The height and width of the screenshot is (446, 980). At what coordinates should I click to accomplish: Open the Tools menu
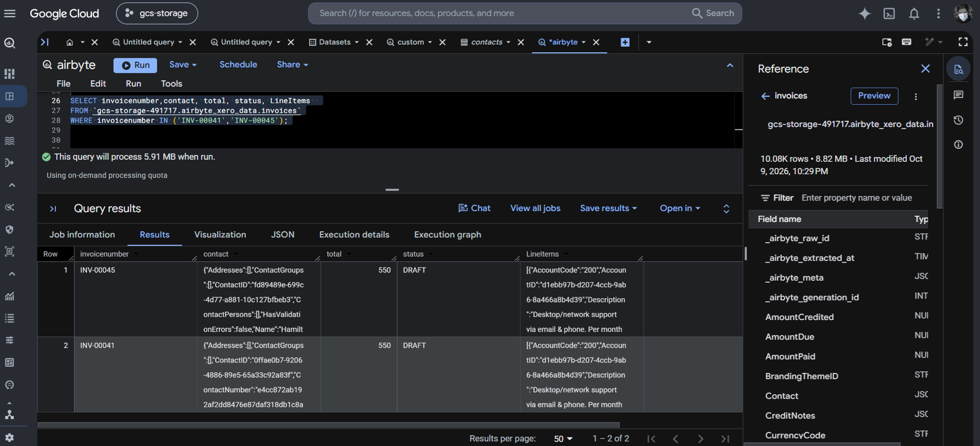coord(171,84)
